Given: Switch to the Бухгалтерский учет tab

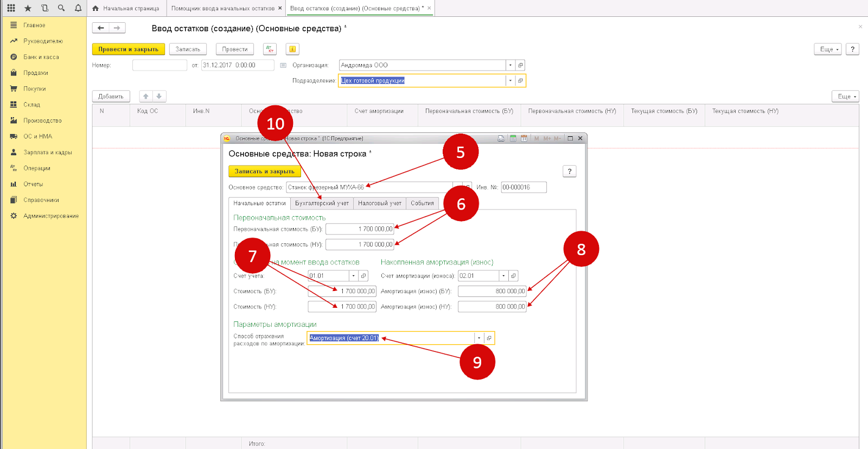Looking at the screenshot, I should [x=322, y=203].
